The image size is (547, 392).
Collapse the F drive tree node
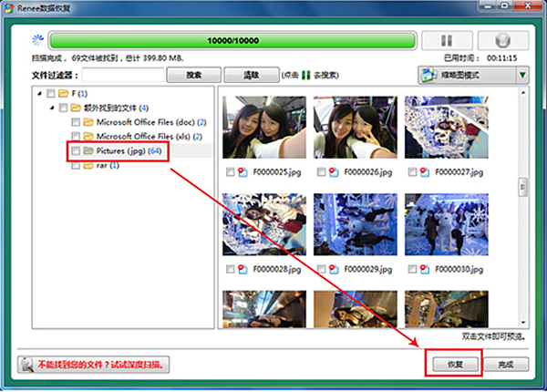point(40,94)
